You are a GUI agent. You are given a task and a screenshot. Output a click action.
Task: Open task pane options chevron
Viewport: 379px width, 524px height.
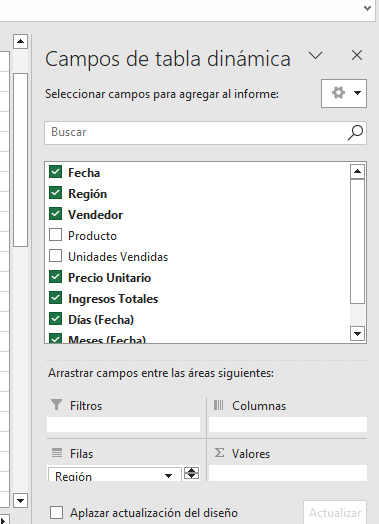(315, 55)
